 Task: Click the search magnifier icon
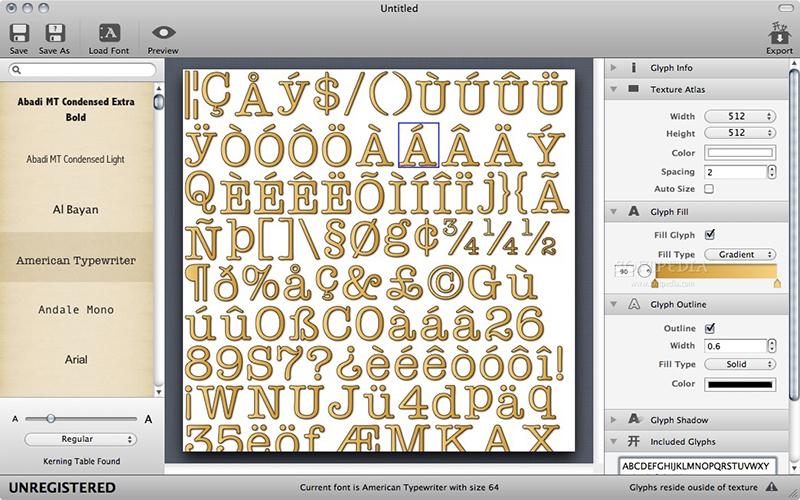pos(16,70)
